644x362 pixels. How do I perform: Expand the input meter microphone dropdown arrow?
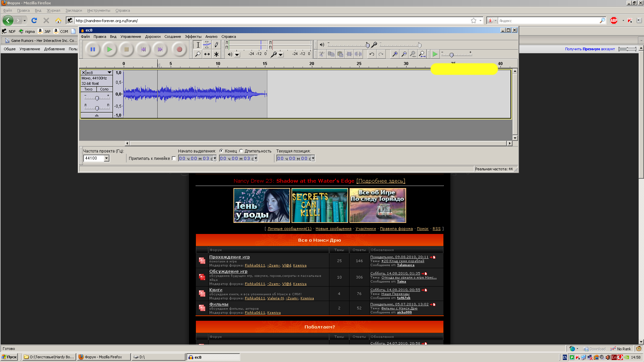pyautogui.click(x=281, y=54)
